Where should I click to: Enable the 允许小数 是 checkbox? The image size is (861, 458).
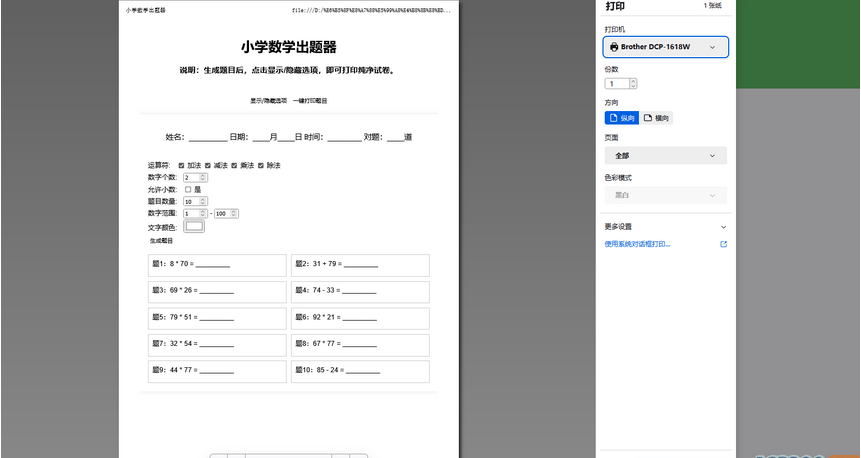[188, 189]
